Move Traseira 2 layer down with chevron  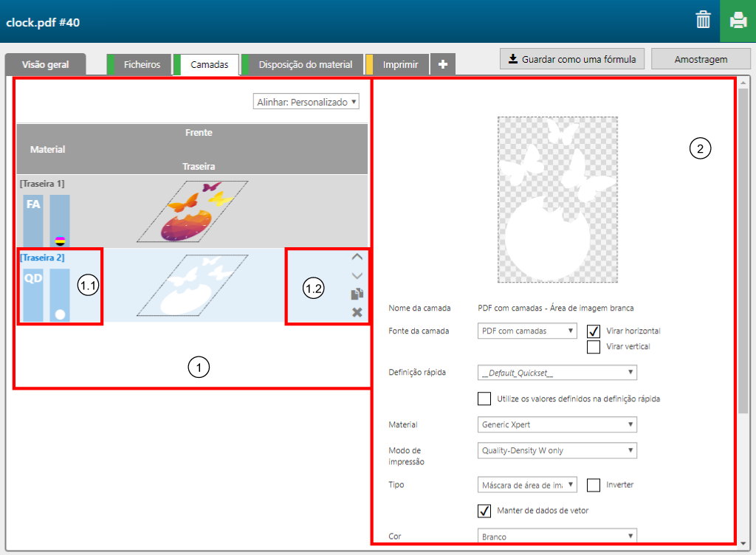click(357, 275)
